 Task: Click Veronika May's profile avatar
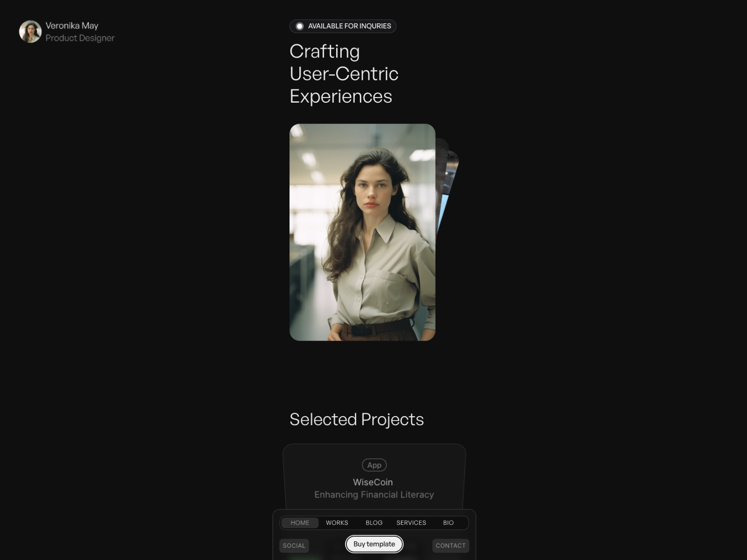pyautogui.click(x=30, y=32)
